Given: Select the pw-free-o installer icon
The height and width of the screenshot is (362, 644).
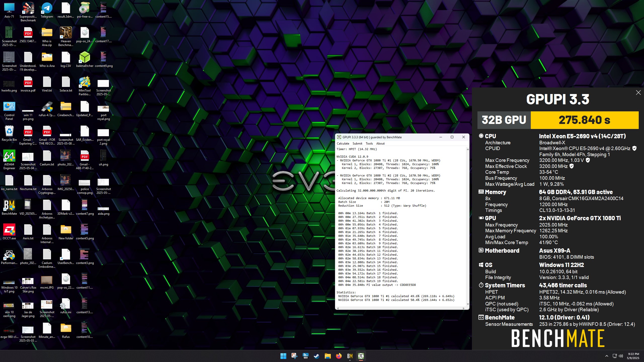Looking at the screenshot, I should (85, 10).
